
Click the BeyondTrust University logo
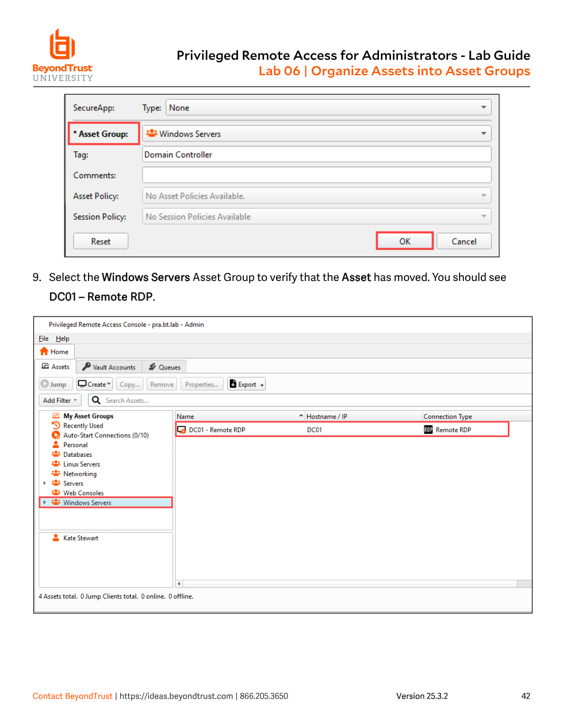coord(63,55)
